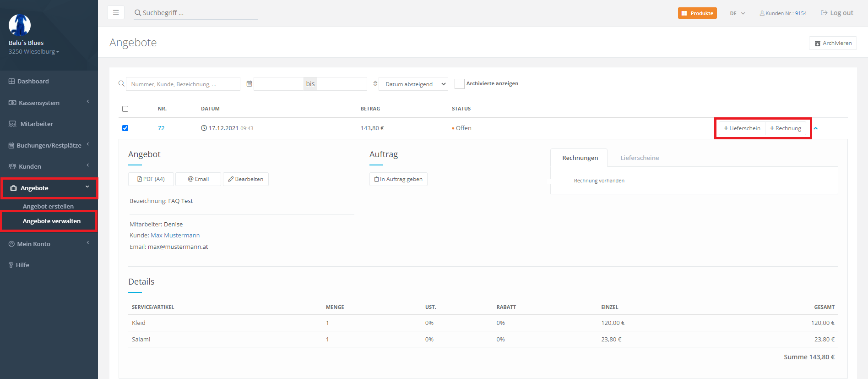Click the sort arrows icon beside Datum absteigend
868x379 pixels.
pos(375,84)
